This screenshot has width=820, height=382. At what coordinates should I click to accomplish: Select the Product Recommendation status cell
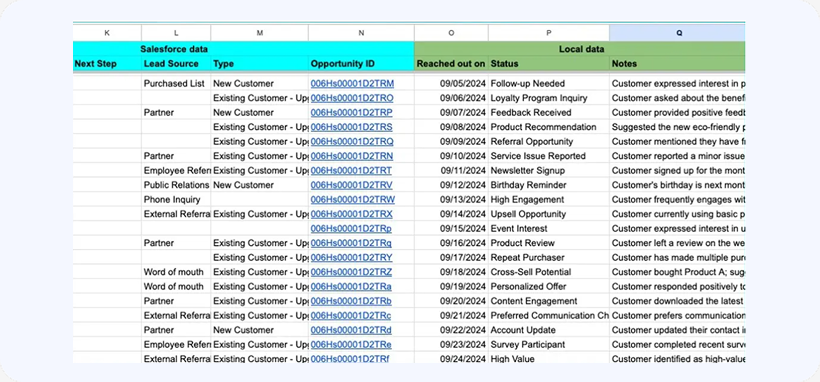(x=549, y=127)
